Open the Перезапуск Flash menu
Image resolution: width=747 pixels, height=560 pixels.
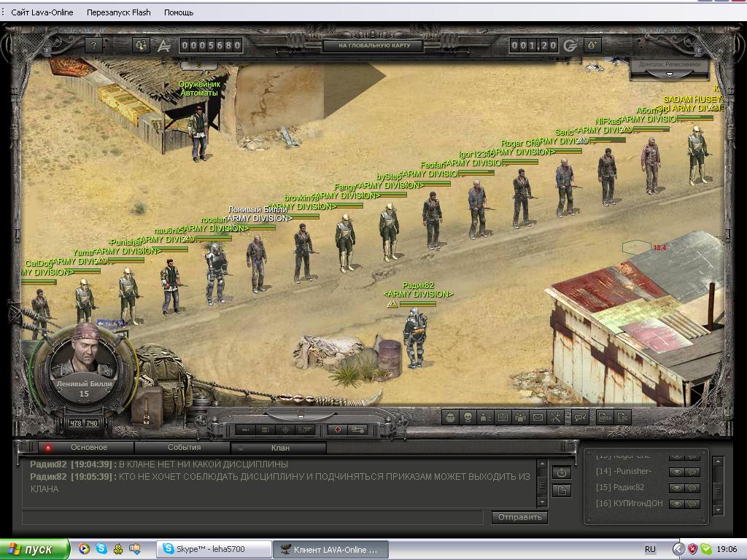[119, 12]
